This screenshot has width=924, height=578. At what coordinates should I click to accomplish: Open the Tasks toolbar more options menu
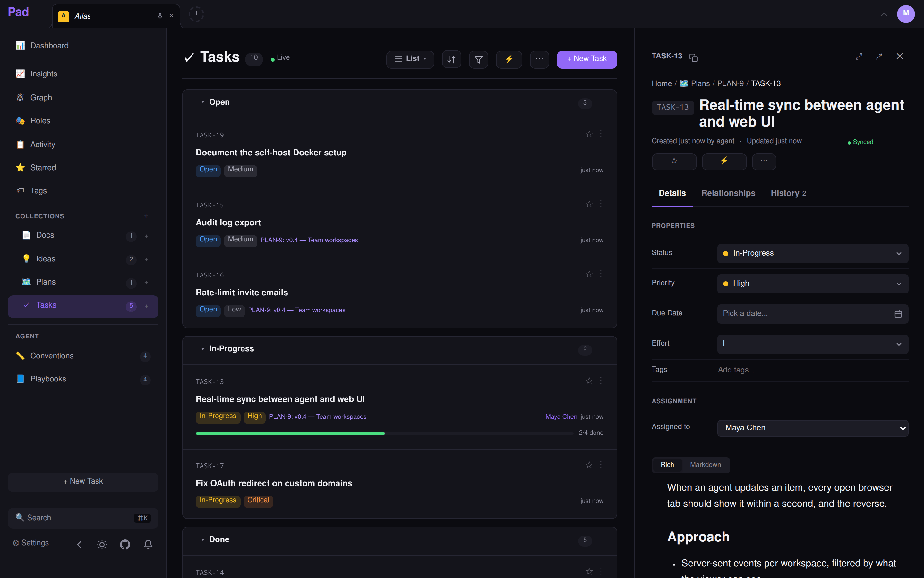[540, 59]
